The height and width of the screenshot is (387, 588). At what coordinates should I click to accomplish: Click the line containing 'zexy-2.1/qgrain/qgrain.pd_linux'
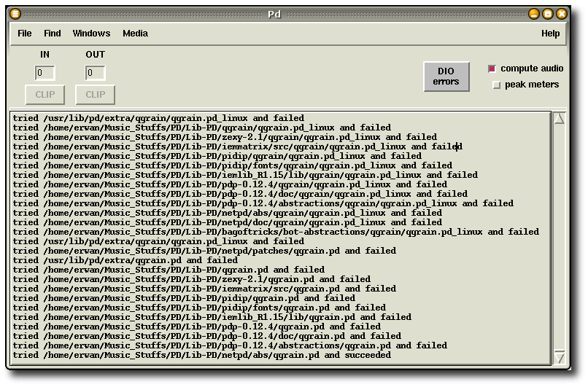point(225,137)
